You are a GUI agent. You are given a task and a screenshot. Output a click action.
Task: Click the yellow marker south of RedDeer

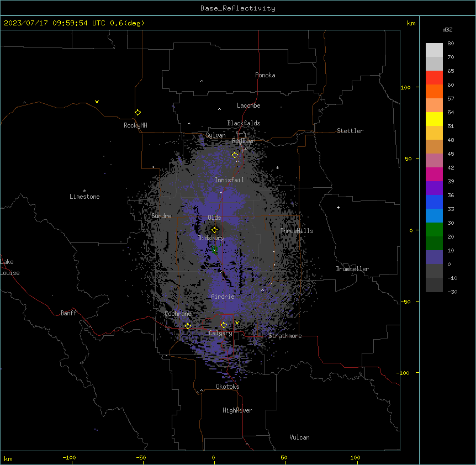tap(235, 155)
